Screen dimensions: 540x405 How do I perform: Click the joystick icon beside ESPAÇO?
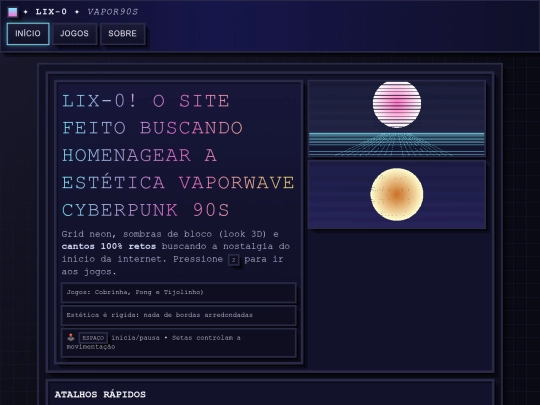[71, 337]
